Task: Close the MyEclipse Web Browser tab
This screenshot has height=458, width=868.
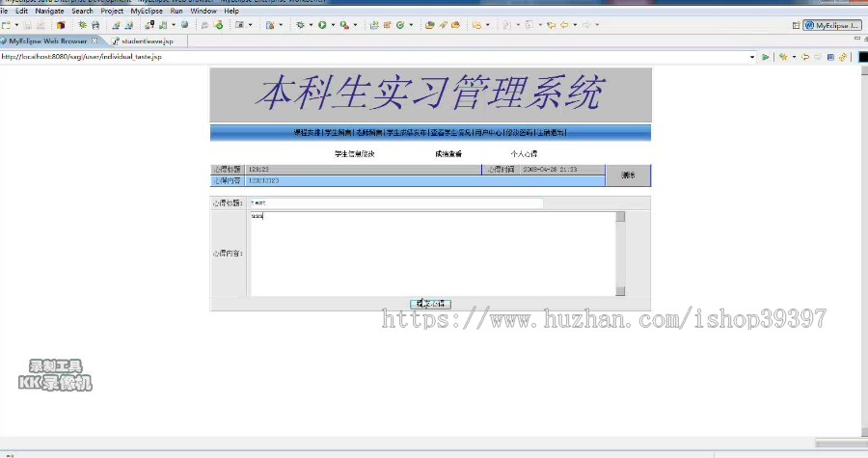Action: [x=95, y=40]
